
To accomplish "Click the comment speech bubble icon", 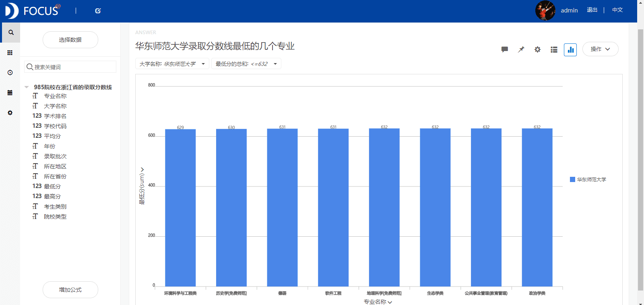I will tap(505, 49).
